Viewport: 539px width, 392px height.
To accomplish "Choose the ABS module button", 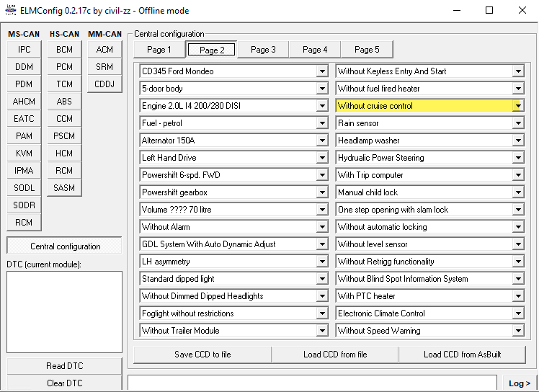I will tap(64, 102).
